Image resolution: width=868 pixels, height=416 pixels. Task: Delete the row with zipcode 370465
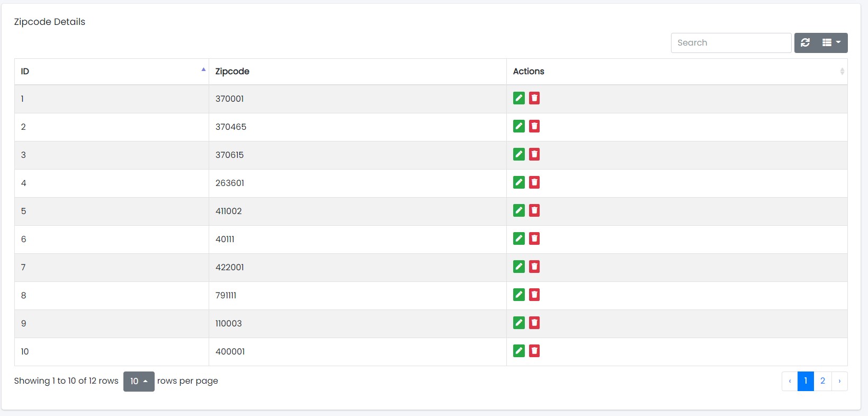pos(534,126)
